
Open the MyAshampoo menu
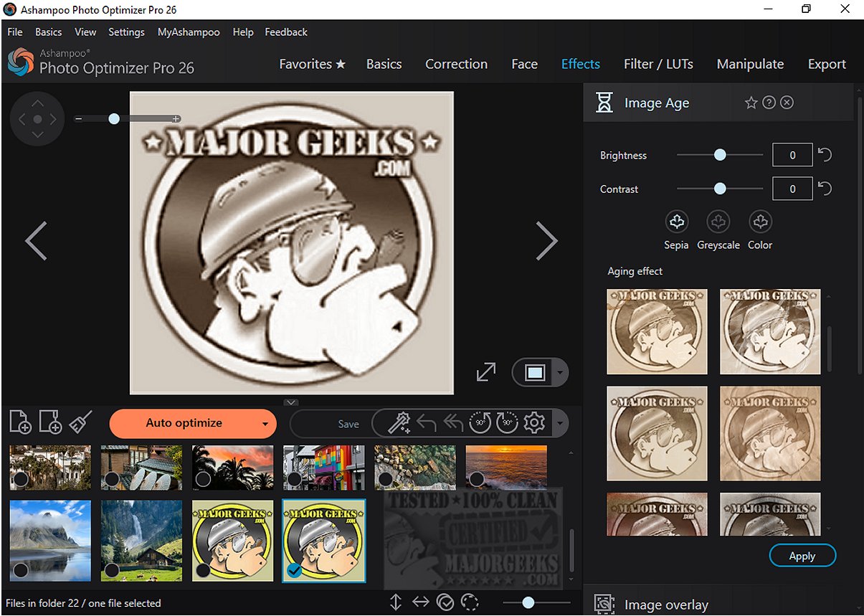[x=189, y=32]
